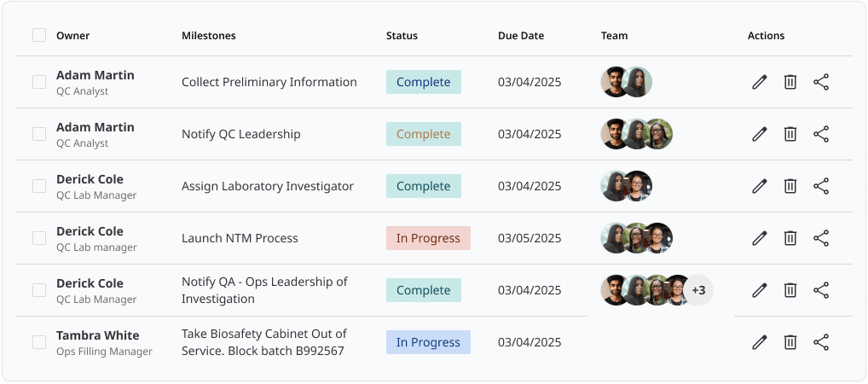Delete the Assign Laboratory Investigator row
This screenshot has width=868, height=384.
click(790, 186)
